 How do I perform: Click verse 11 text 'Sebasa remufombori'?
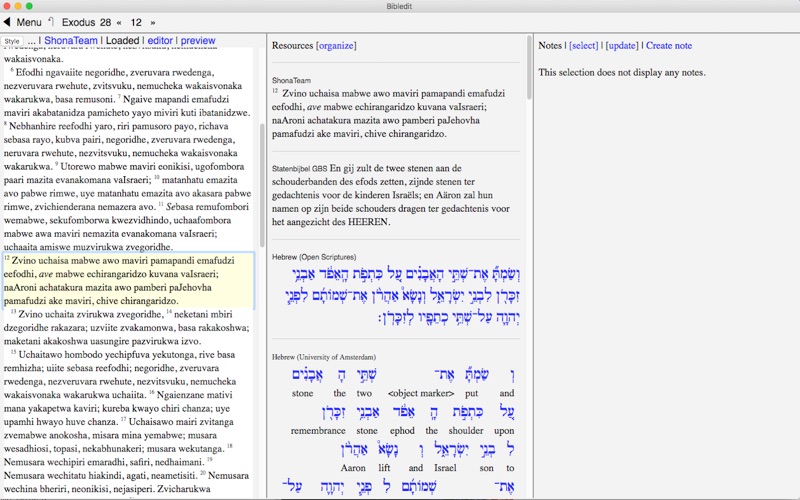(207, 207)
